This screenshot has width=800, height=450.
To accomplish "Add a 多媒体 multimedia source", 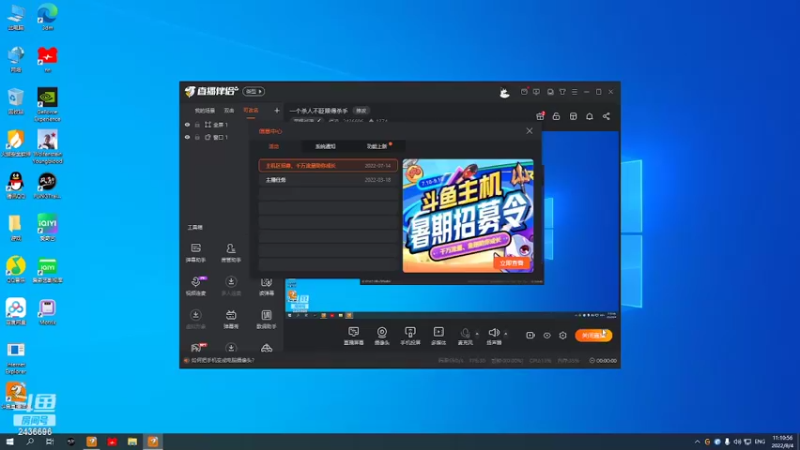I will 439,336.
